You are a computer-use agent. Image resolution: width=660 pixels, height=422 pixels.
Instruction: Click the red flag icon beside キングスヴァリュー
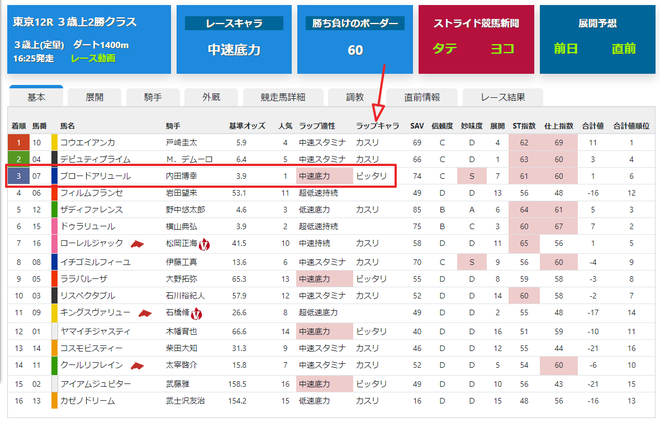click(145, 313)
